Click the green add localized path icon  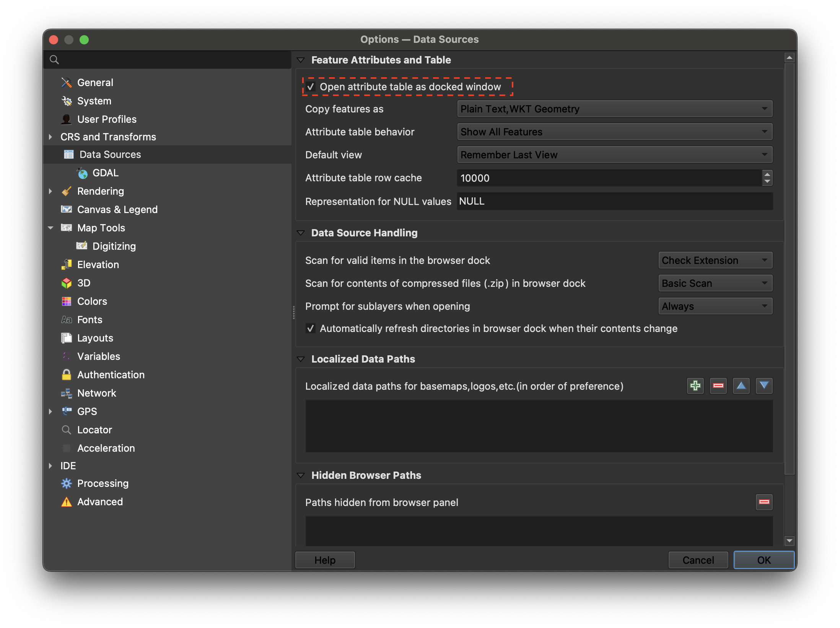click(x=695, y=386)
